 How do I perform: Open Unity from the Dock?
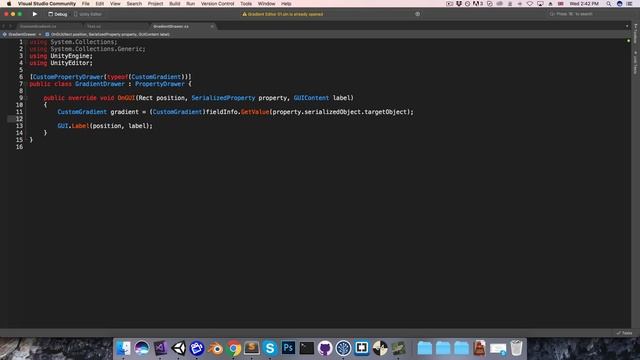(178, 348)
